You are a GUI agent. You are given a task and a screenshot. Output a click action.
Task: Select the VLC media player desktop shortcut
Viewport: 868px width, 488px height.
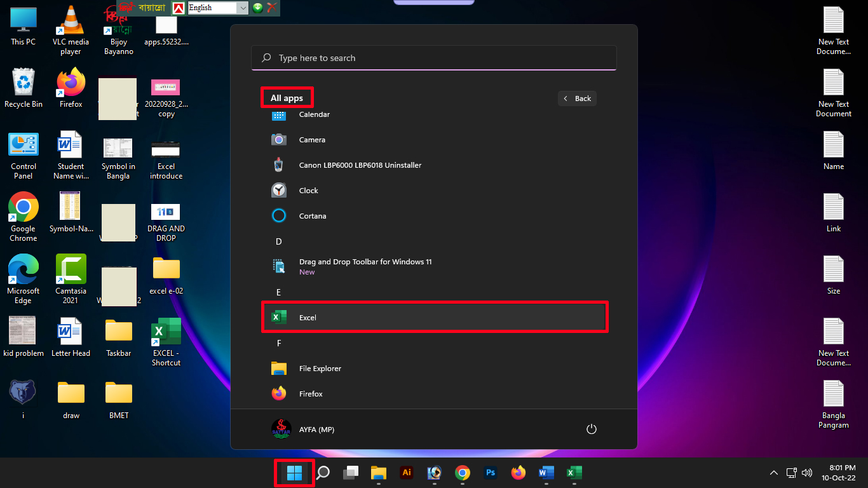[x=71, y=30]
